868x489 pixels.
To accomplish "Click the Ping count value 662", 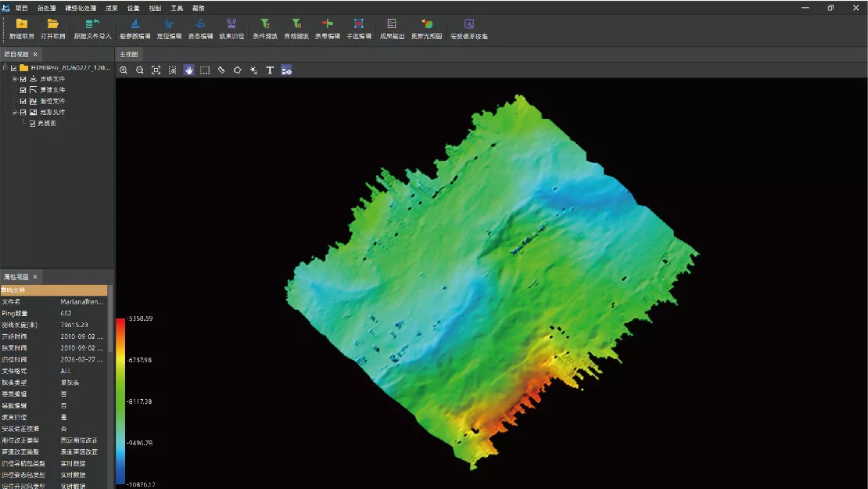I will [66, 314].
